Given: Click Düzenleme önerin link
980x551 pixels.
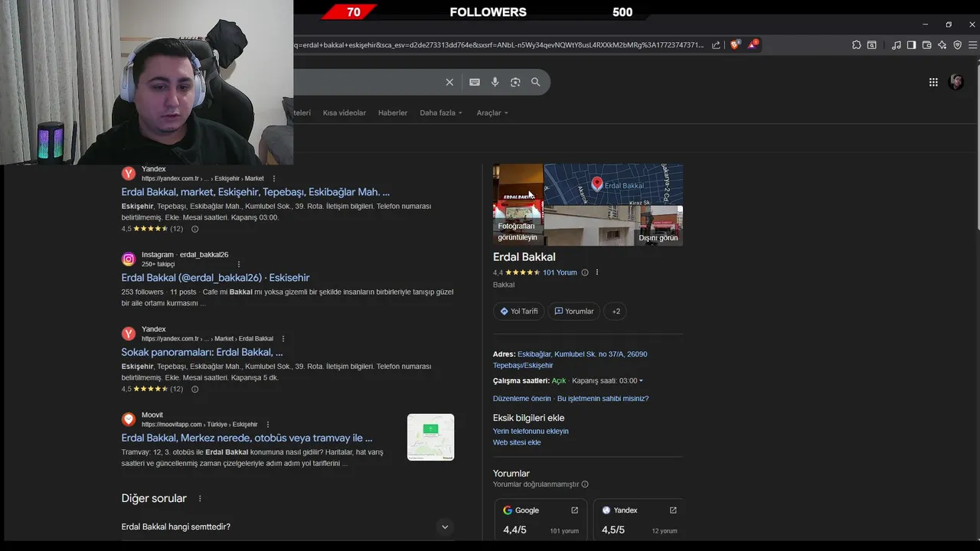Looking at the screenshot, I should pos(522,399).
